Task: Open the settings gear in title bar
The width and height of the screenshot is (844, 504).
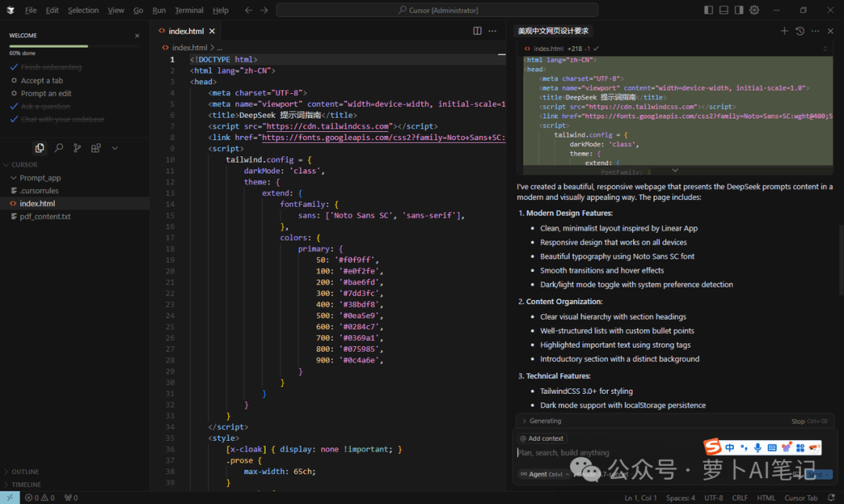Action: (x=754, y=9)
